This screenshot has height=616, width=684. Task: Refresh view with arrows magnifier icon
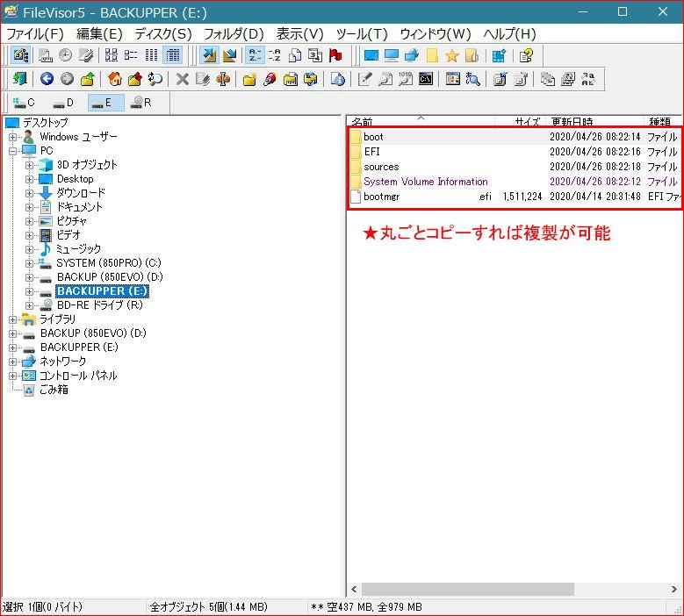pyautogui.click(x=155, y=79)
